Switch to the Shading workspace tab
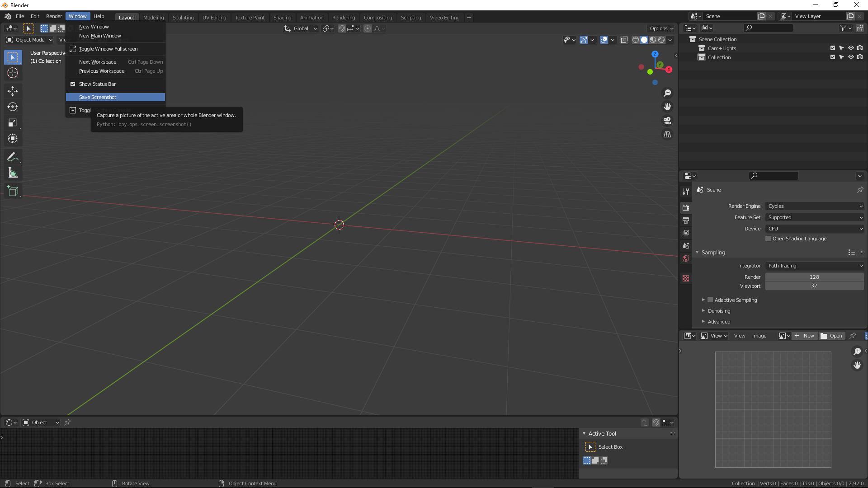Screen dimensions: 868x488 282,18
